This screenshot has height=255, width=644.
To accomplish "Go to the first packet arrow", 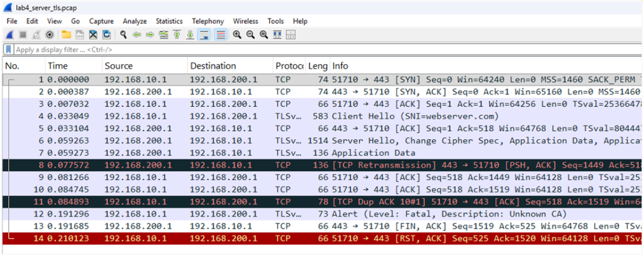I will click(177, 35).
